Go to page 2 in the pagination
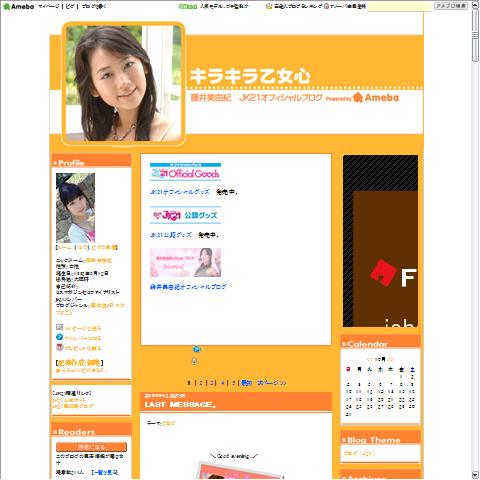Viewport: 480px width, 480px height. click(x=201, y=383)
